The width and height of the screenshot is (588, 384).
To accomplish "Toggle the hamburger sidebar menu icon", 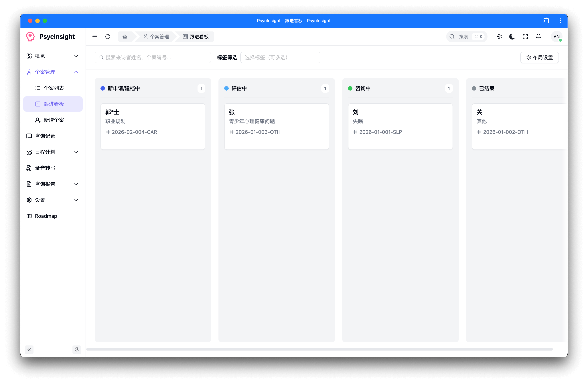I will point(95,37).
